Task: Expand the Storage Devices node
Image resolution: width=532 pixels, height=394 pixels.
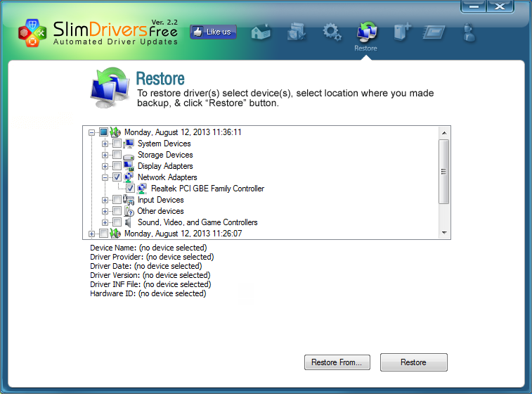Action: pos(105,155)
